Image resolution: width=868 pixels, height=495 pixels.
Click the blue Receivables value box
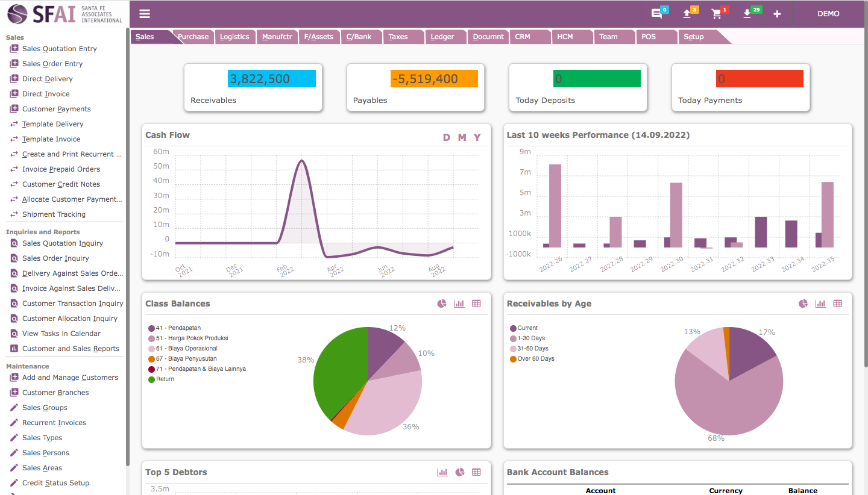[x=271, y=79]
